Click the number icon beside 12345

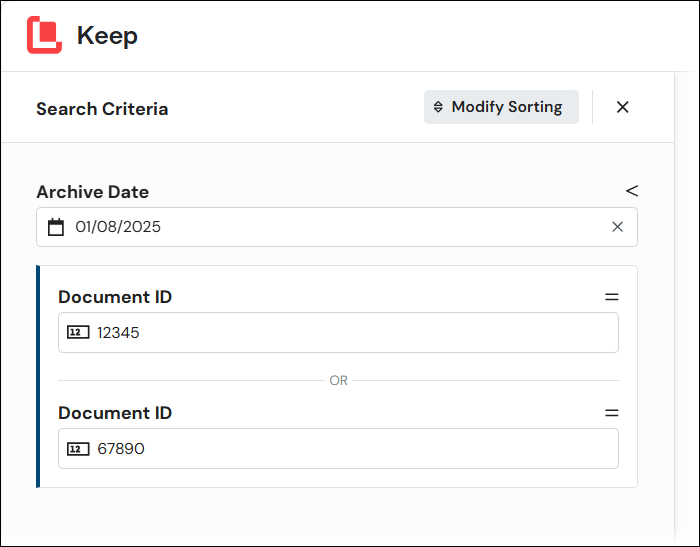pos(78,332)
